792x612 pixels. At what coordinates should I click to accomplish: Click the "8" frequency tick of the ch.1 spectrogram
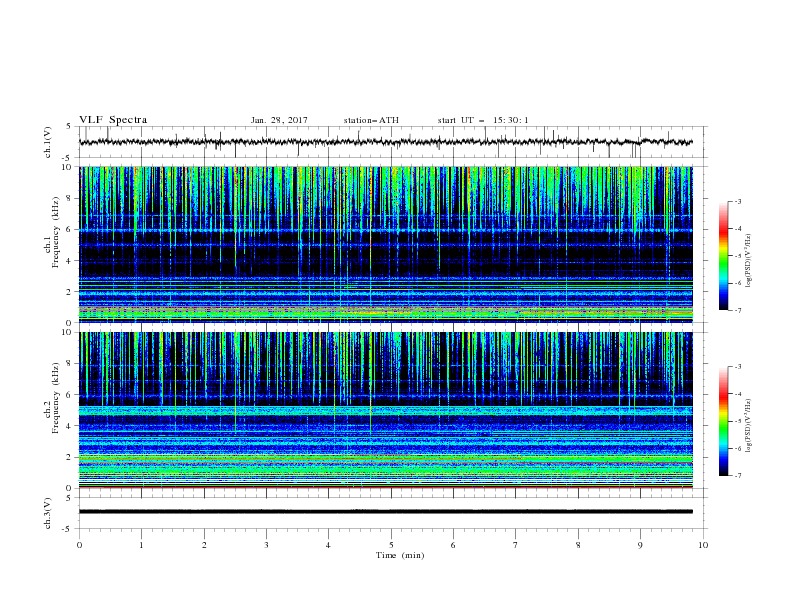coord(70,198)
